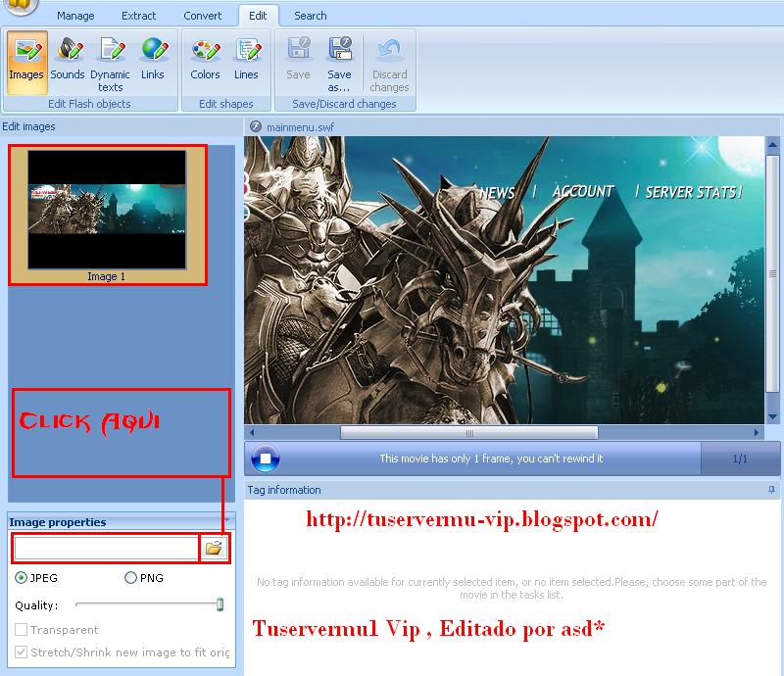Switch to the Search tab

click(x=311, y=16)
